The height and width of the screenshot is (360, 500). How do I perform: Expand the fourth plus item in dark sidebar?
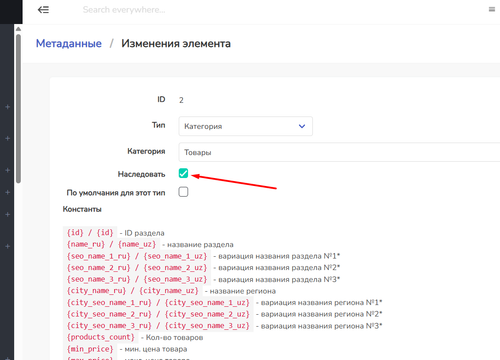(7, 192)
